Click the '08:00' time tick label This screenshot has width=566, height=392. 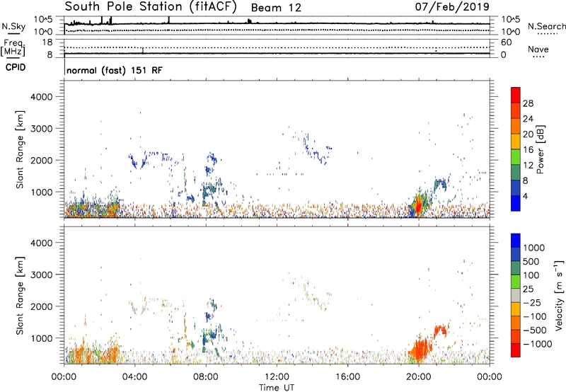(206, 377)
